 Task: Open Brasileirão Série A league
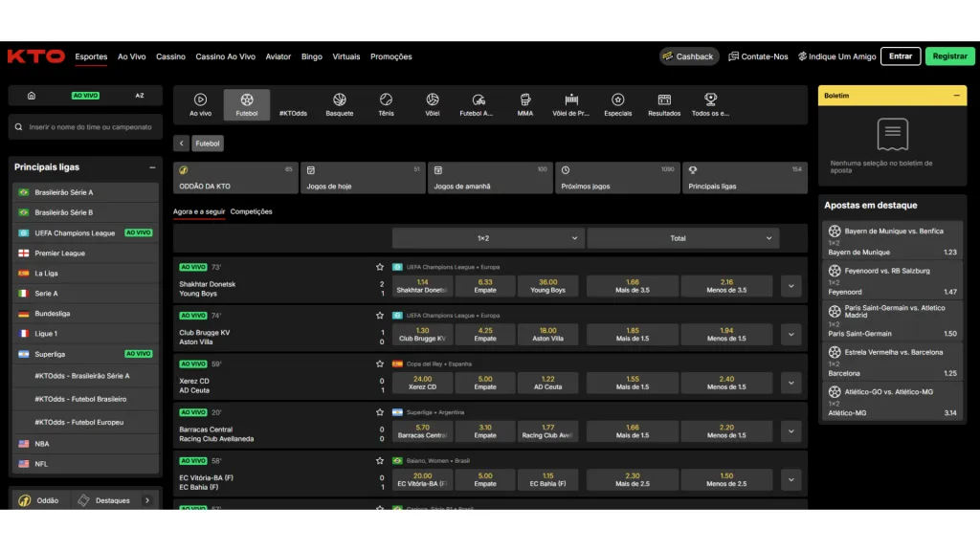point(85,192)
